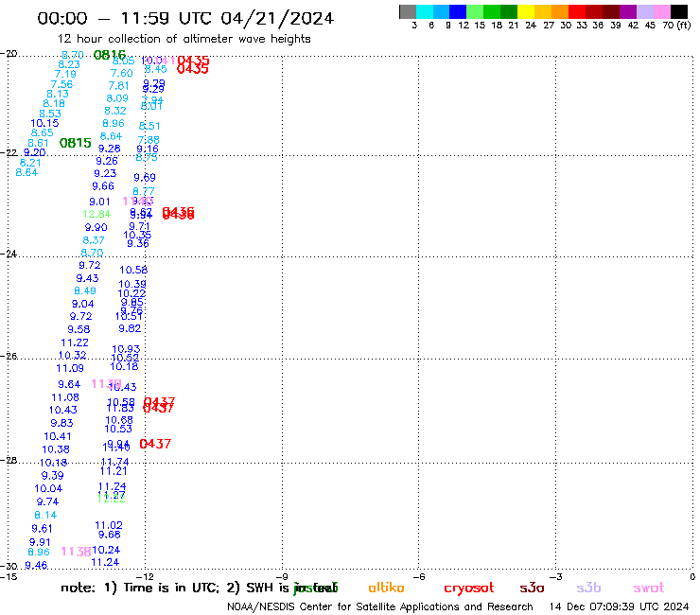This screenshot has height=615, width=700.
Task: Select the 8.37 wave height value
Action: click(x=94, y=240)
